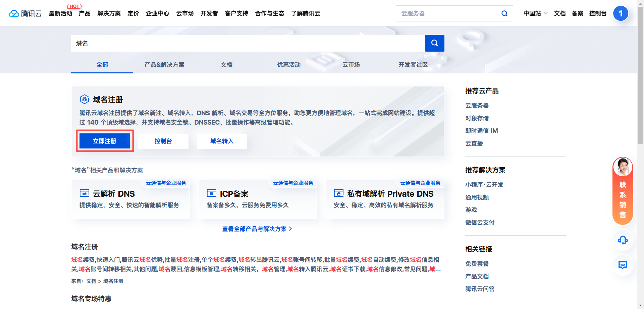This screenshot has height=309, width=644.
Task: Click the page vertical scrollbar thumb
Action: tap(640, 75)
